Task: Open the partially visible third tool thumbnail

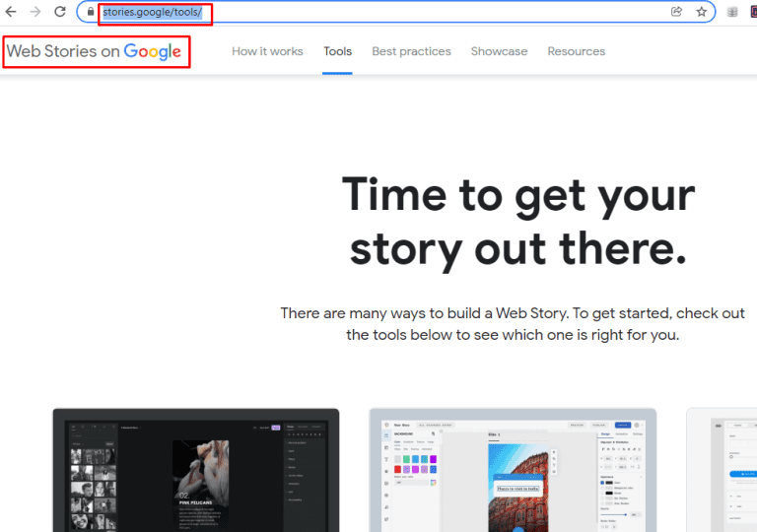Action: [x=722, y=470]
